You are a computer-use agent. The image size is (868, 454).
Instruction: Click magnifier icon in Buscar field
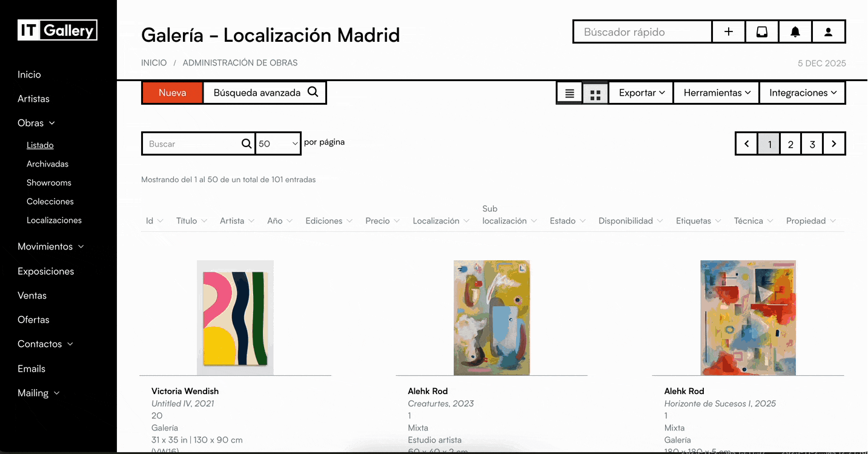pos(247,143)
